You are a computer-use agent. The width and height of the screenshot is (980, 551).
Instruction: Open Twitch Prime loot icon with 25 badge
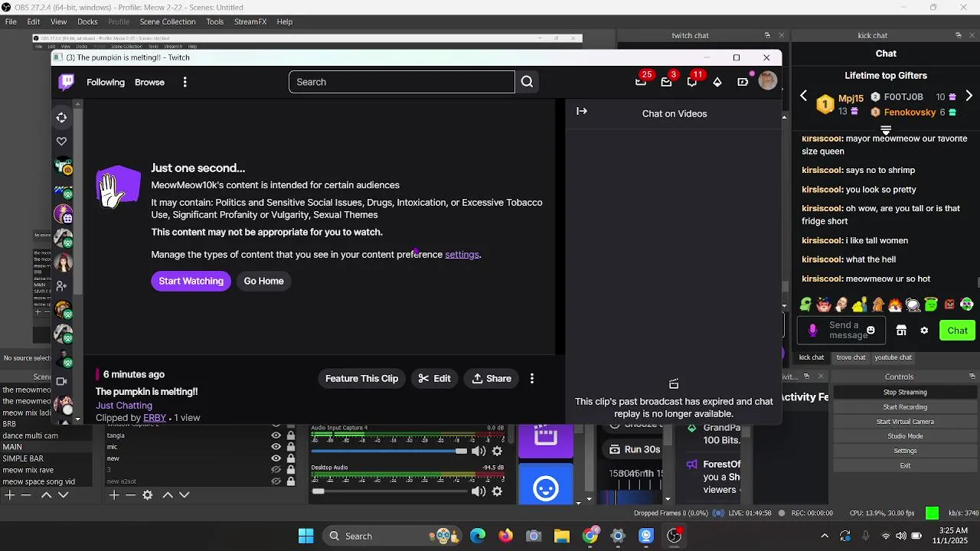[x=641, y=82]
